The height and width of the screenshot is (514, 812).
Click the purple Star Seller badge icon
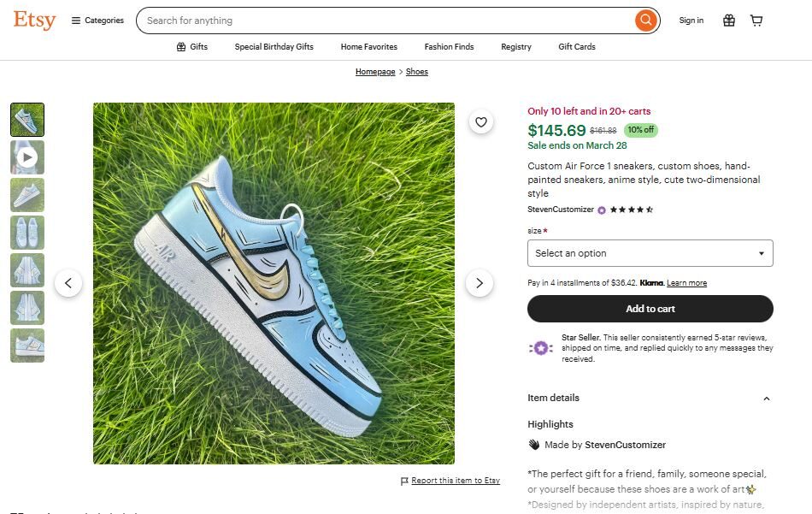point(542,347)
